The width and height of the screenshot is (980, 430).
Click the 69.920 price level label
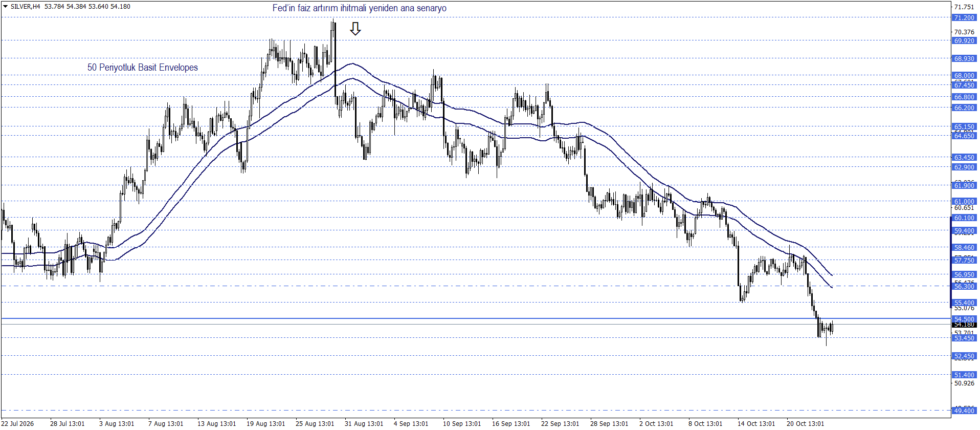click(x=964, y=41)
